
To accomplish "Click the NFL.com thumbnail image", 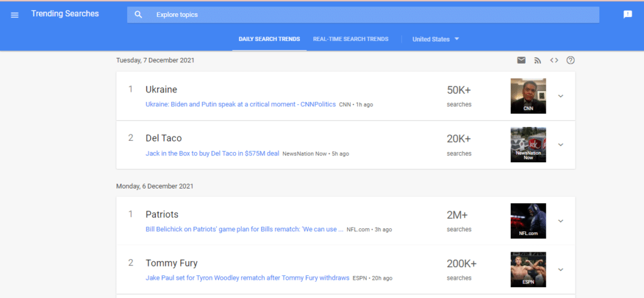I will point(528,221).
